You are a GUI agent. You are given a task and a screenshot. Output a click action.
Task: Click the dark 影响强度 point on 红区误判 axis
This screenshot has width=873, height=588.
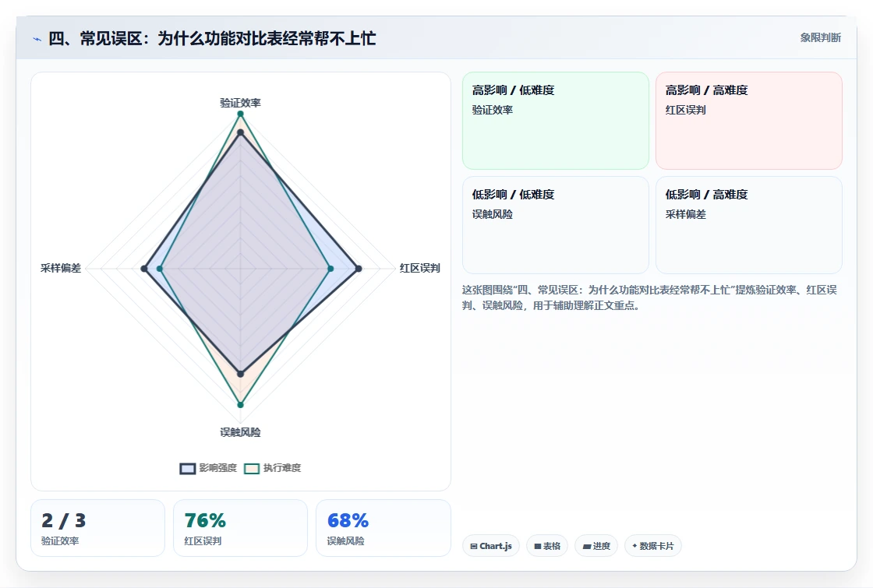tap(359, 269)
